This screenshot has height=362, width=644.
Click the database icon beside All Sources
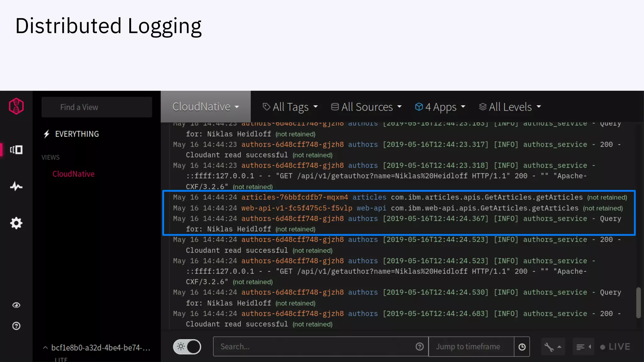(x=335, y=107)
